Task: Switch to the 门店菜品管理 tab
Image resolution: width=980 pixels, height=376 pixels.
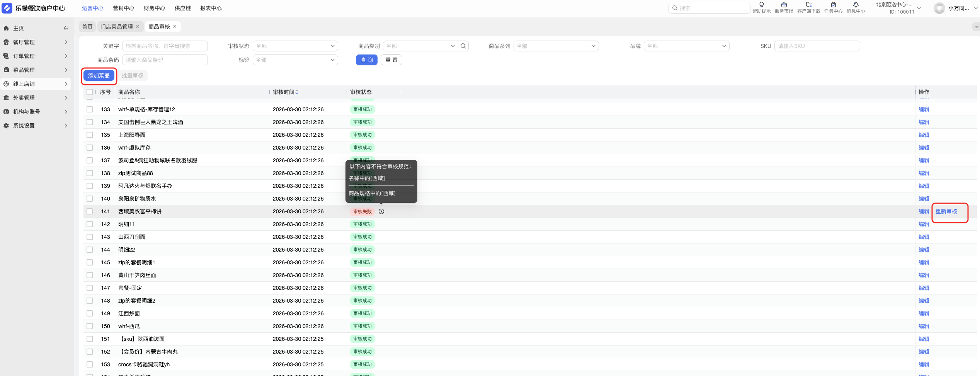Action: tap(117, 27)
